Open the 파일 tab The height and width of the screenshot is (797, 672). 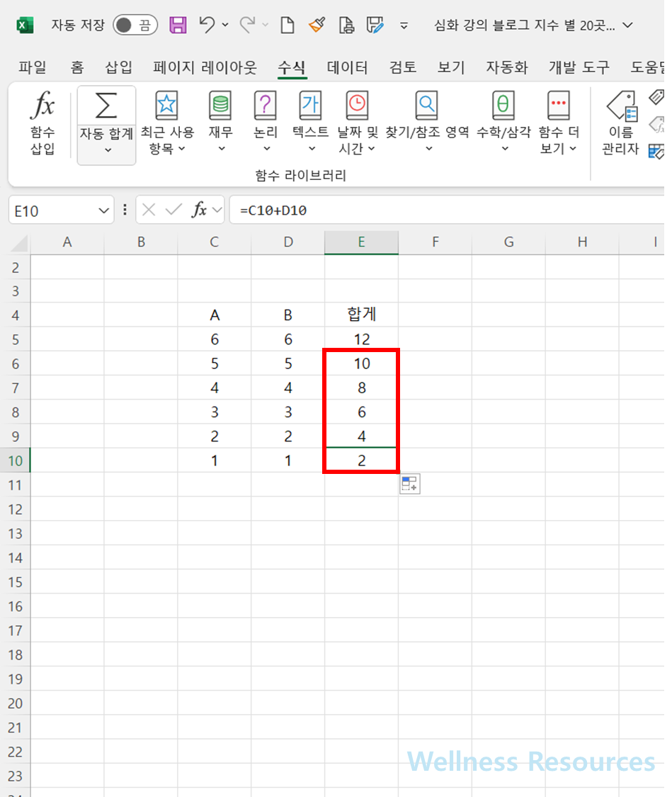[33, 67]
